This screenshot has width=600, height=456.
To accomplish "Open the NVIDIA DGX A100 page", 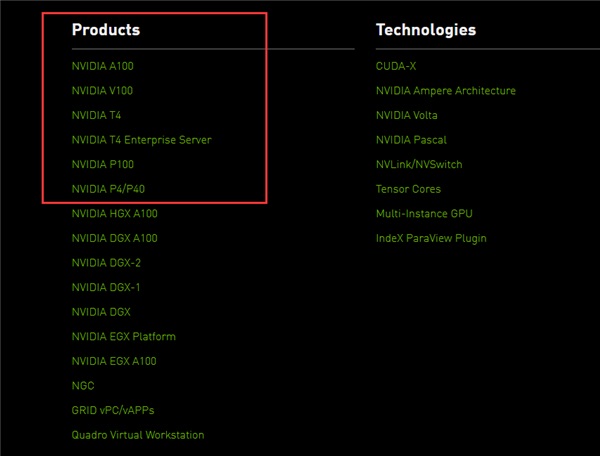I will coord(114,238).
